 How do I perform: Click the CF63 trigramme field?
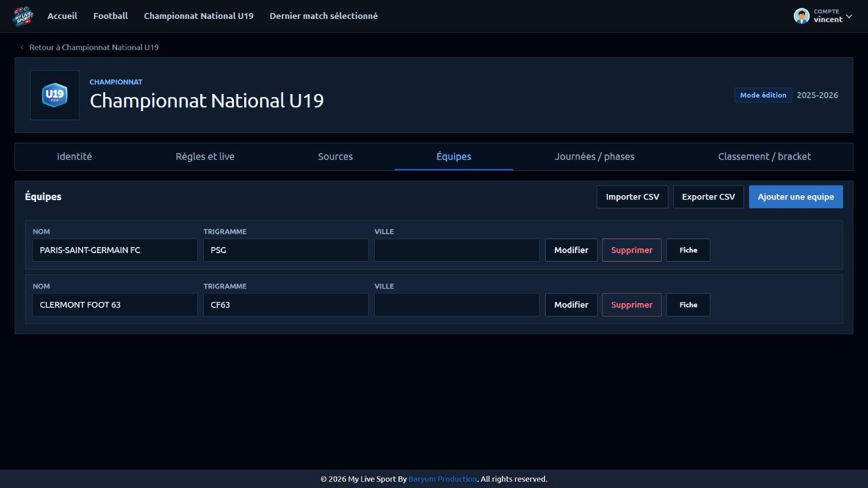point(286,305)
